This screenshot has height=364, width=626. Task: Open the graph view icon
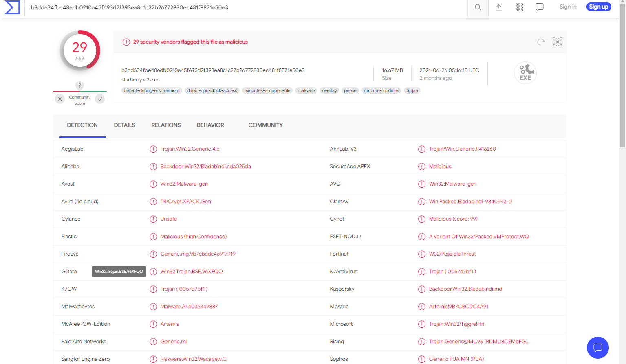pyautogui.click(x=558, y=42)
